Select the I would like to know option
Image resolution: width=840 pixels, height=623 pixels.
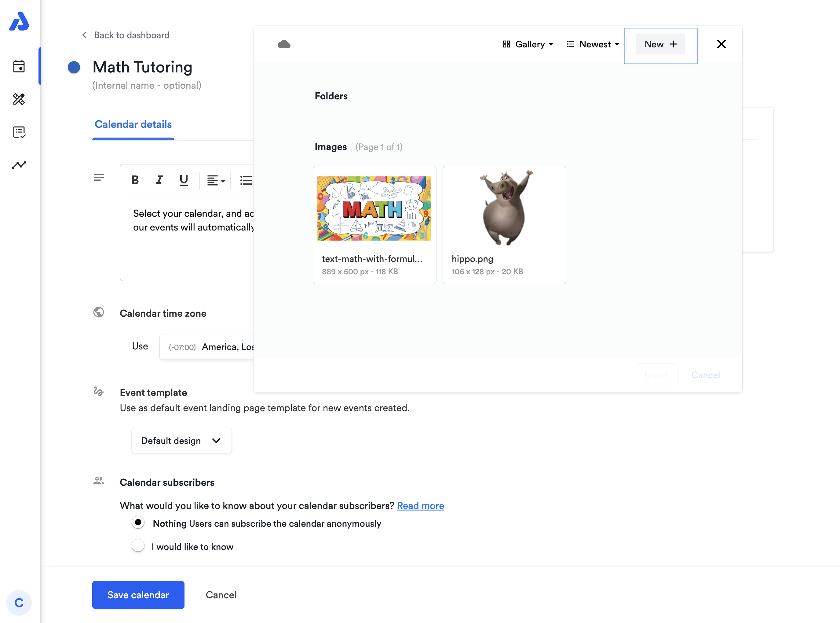point(138,546)
